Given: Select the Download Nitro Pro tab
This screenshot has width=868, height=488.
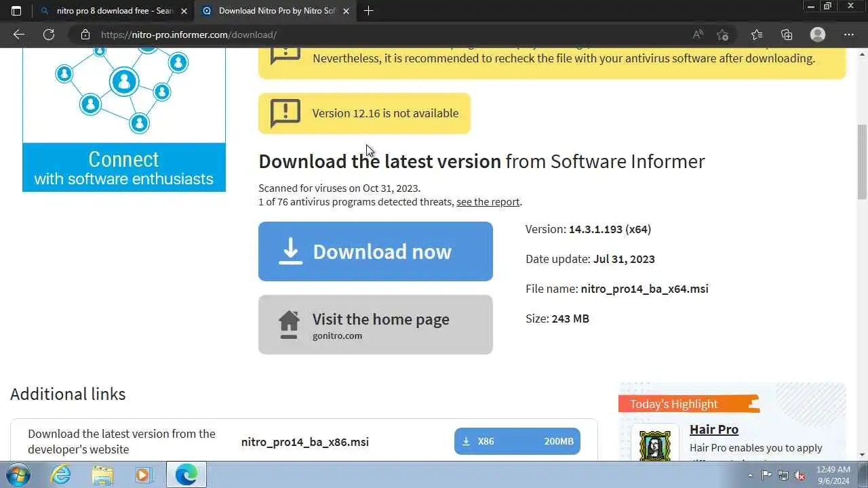Looking at the screenshot, I should tap(275, 11).
